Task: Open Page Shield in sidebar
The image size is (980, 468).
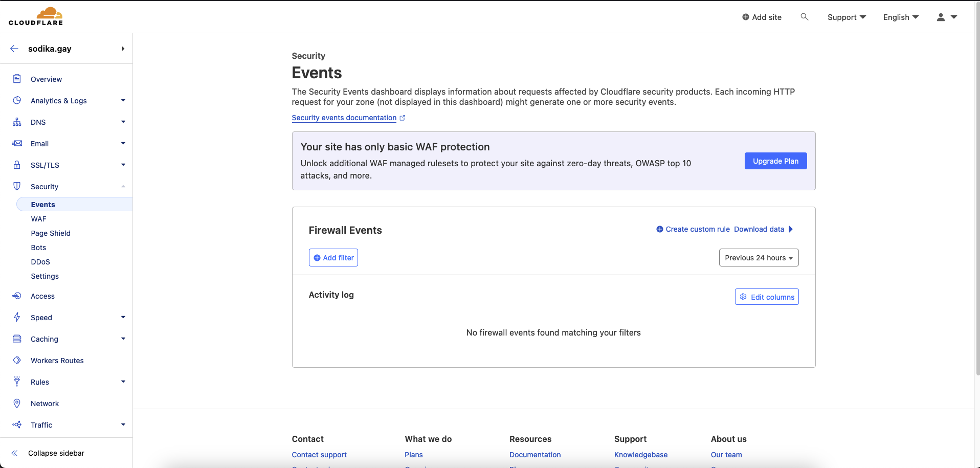Action: [x=51, y=233]
